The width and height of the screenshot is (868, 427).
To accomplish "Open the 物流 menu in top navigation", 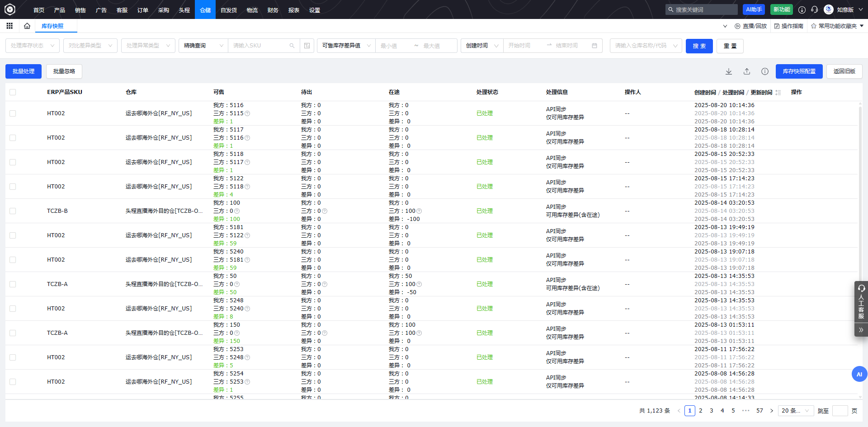I will point(252,10).
